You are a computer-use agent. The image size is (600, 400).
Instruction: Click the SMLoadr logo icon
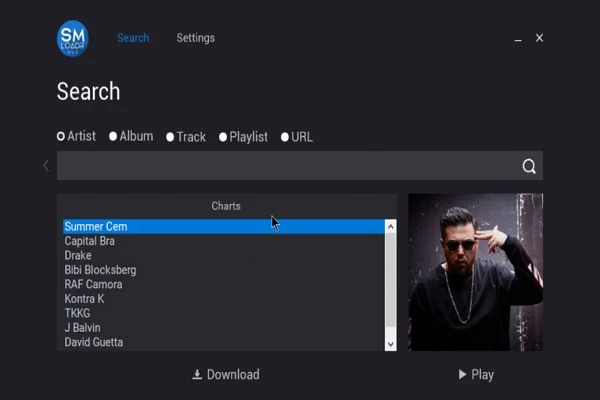click(73, 38)
